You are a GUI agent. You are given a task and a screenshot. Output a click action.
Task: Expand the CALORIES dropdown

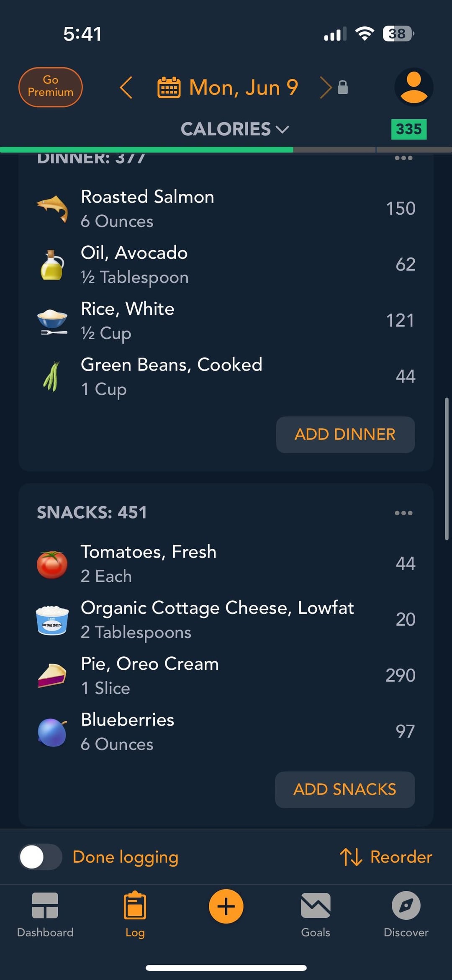point(234,129)
